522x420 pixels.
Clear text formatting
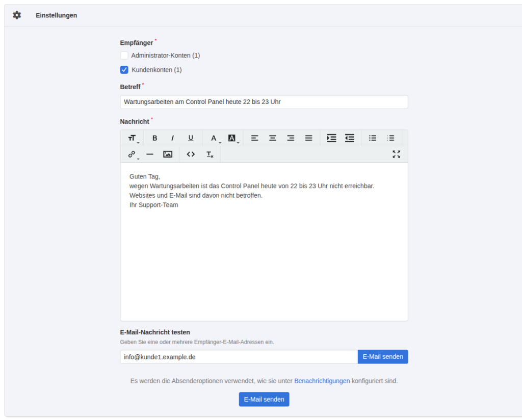point(210,154)
